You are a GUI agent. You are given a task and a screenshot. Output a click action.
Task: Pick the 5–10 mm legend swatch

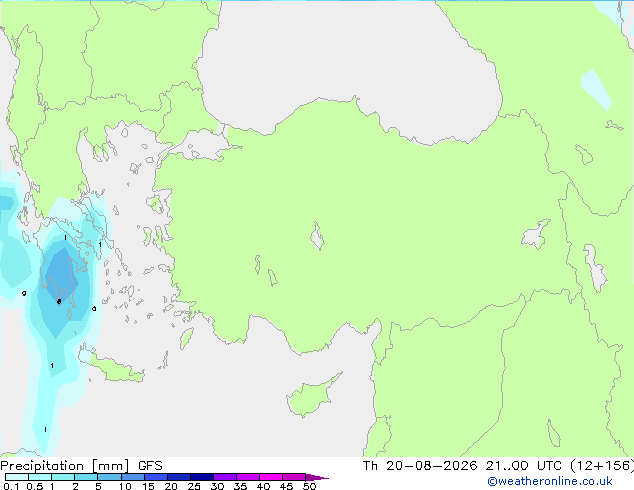pos(109,477)
